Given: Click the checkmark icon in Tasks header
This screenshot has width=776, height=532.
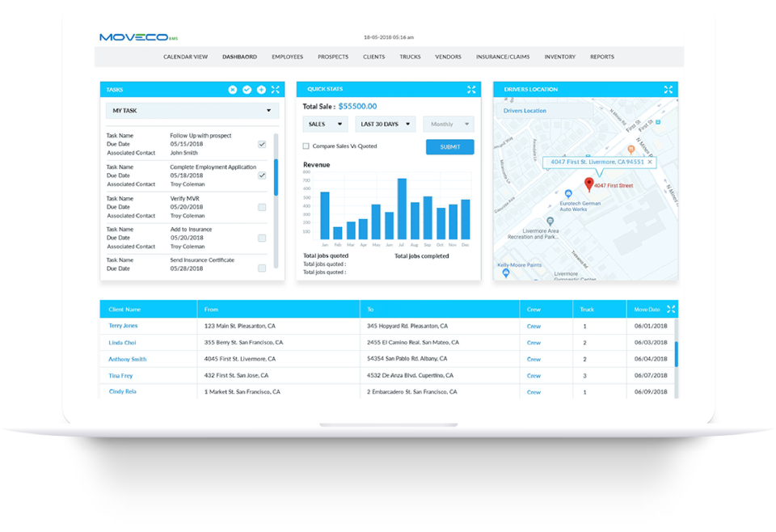Looking at the screenshot, I should [x=247, y=90].
